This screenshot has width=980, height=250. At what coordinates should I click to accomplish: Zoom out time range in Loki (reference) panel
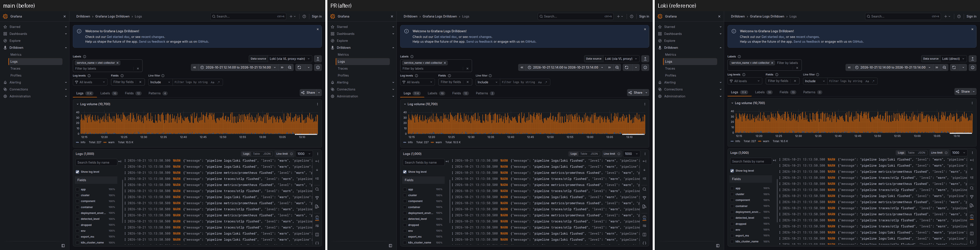(945, 67)
